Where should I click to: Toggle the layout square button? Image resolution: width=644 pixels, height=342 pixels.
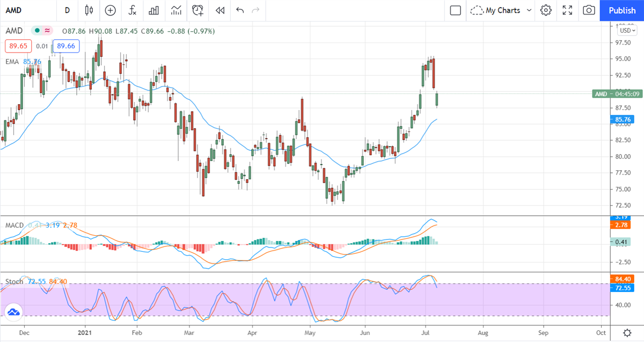pos(456,10)
